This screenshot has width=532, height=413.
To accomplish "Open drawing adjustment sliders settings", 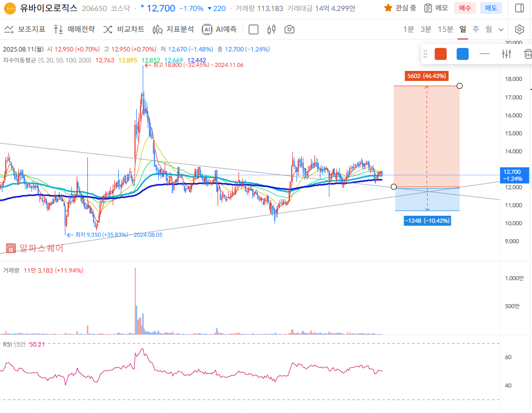I will tap(507, 54).
